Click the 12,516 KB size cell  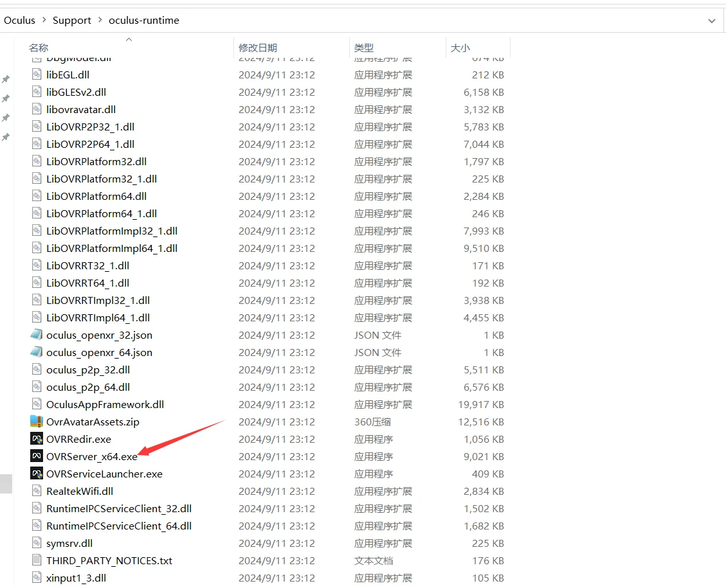pyautogui.click(x=480, y=422)
